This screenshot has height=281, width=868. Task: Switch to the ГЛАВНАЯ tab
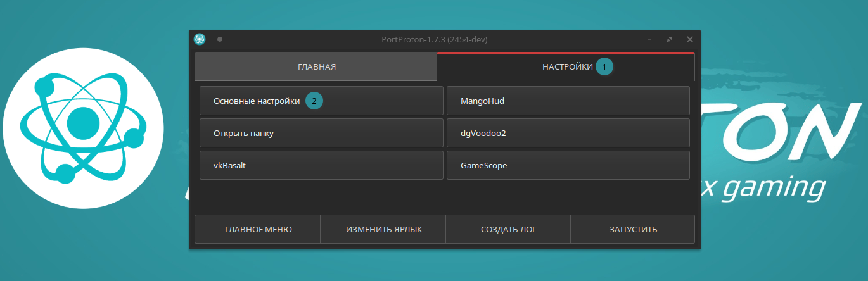(x=316, y=66)
